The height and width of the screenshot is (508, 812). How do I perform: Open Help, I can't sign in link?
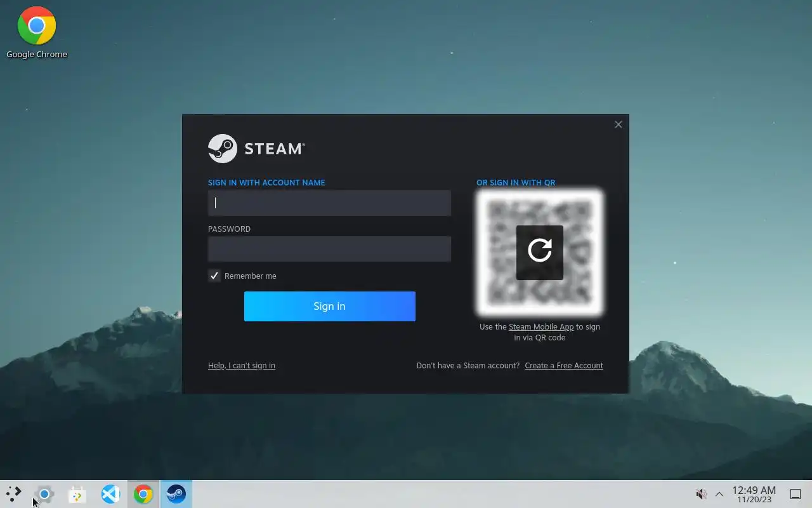click(242, 366)
